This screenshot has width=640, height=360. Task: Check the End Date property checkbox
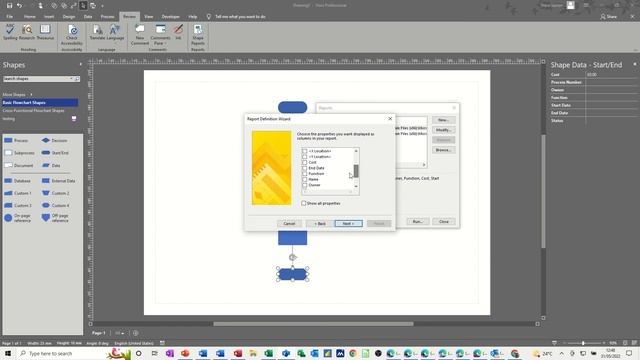pyautogui.click(x=304, y=168)
